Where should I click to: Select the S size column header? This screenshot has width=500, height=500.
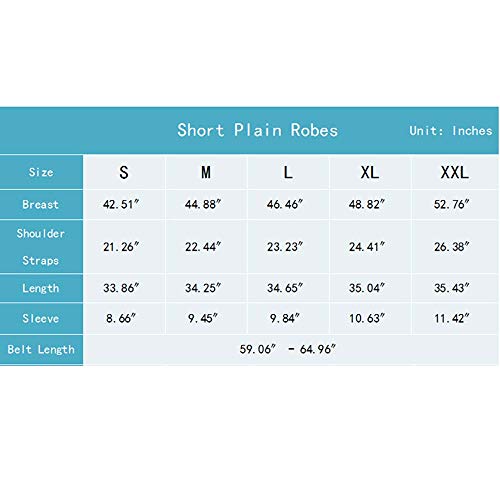[x=124, y=172]
